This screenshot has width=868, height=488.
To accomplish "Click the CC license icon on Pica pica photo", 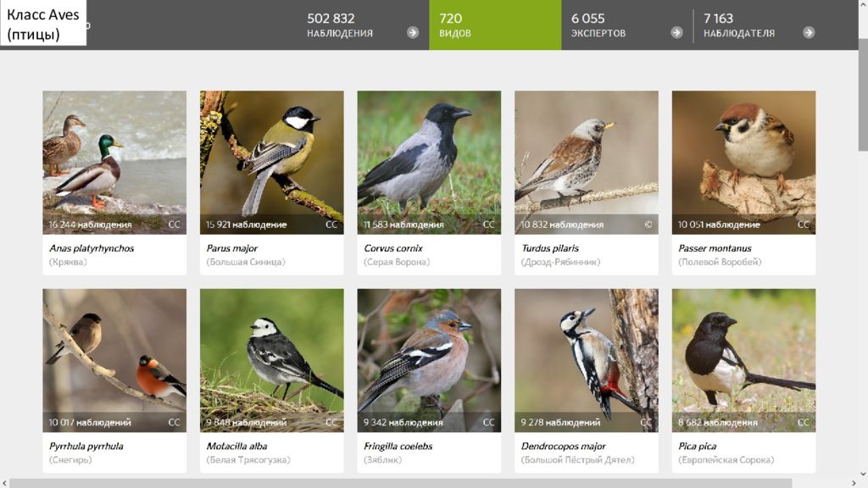I will coord(804,422).
